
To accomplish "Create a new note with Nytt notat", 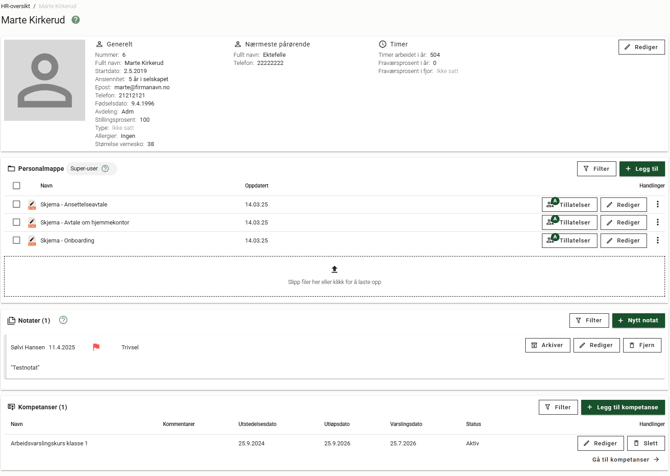I will click(x=638, y=320).
